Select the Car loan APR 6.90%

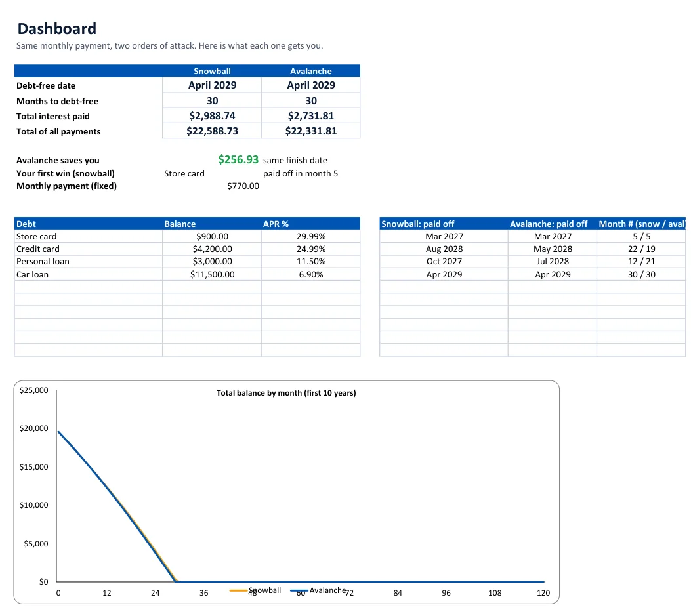(x=310, y=274)
